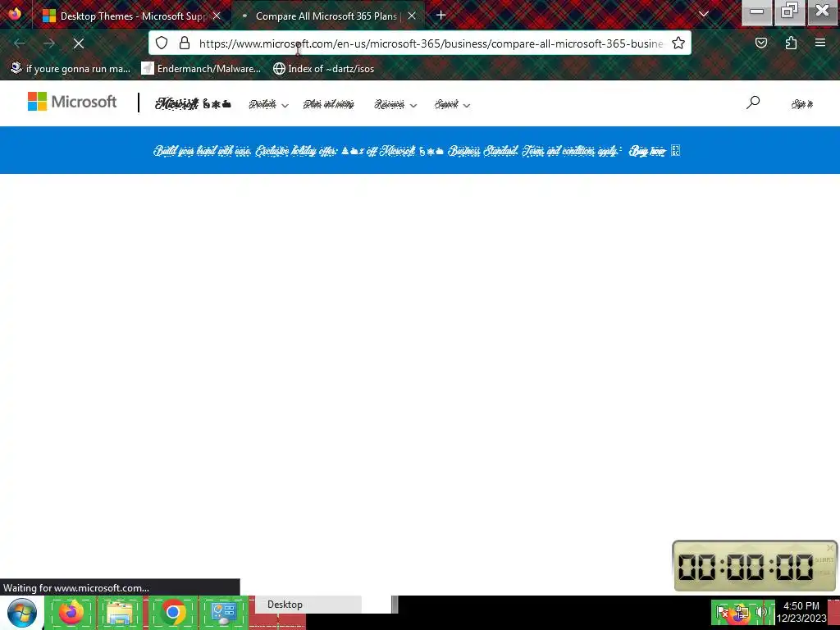Click Buy now in the blue banner

pos(648,151)
